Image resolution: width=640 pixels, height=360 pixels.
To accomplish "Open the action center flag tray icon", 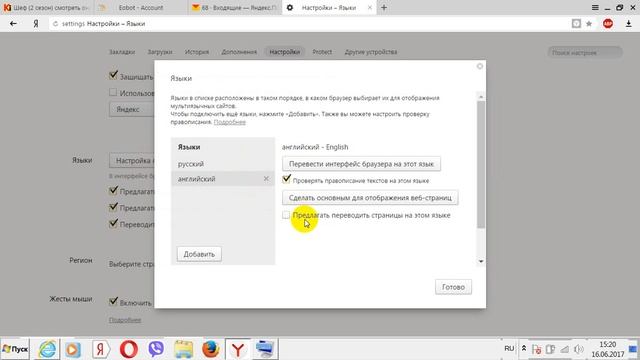I will coord(537,349).
